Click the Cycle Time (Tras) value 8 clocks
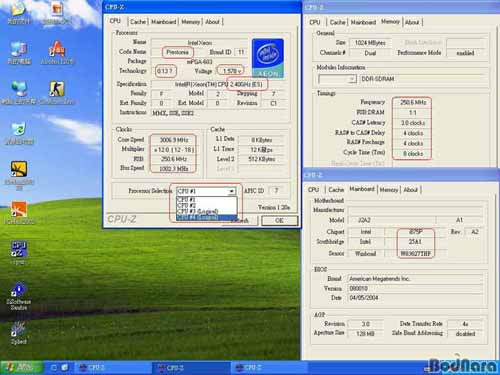Viewport: 500px width, 375px height. (x=413, y=154)
